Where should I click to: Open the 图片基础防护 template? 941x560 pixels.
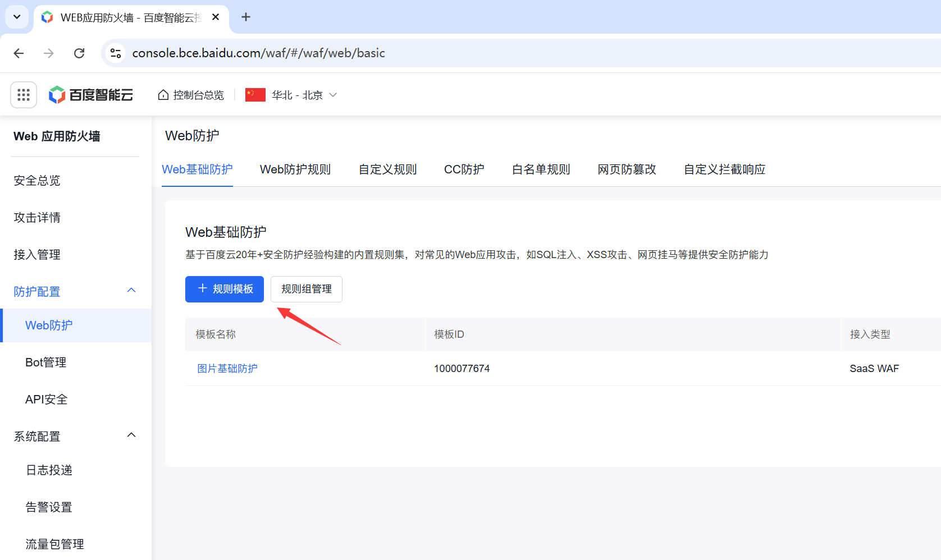tap(227, 368)
